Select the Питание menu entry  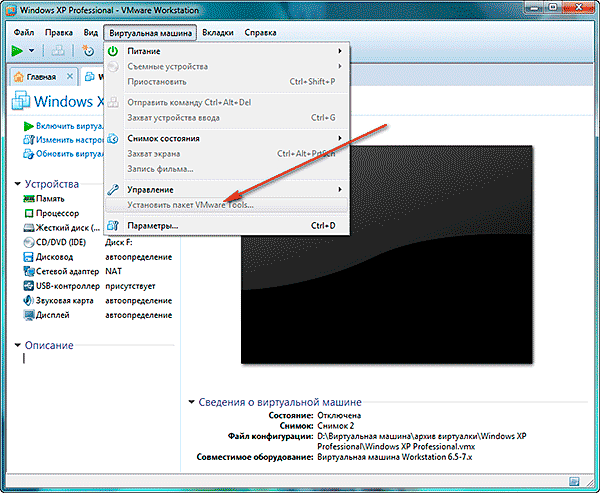point(227,51)
